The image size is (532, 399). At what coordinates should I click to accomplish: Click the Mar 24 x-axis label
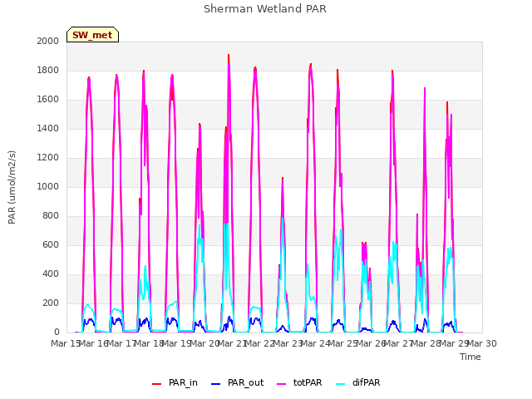(316, 343)
